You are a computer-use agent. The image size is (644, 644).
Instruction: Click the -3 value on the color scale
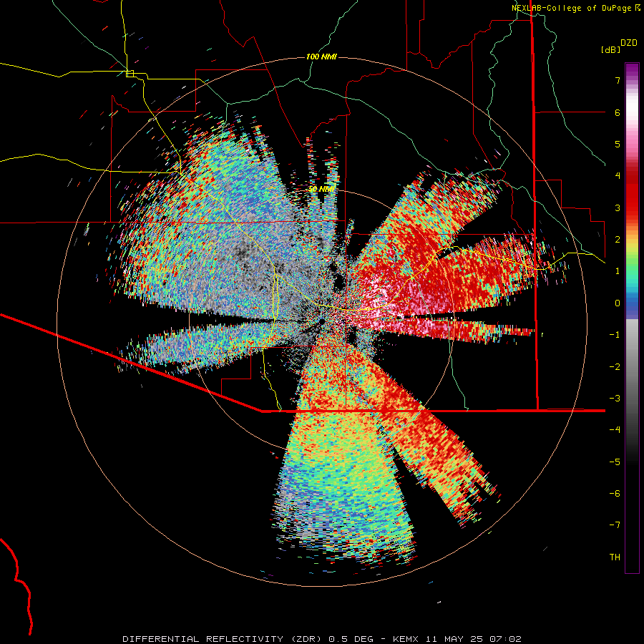[615, 399]
